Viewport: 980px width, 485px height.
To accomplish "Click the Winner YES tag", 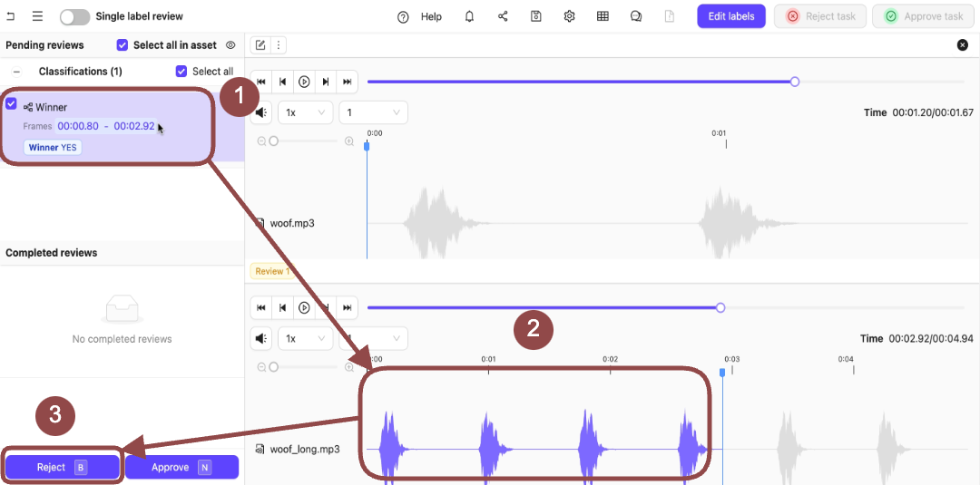I will point(54,148).
